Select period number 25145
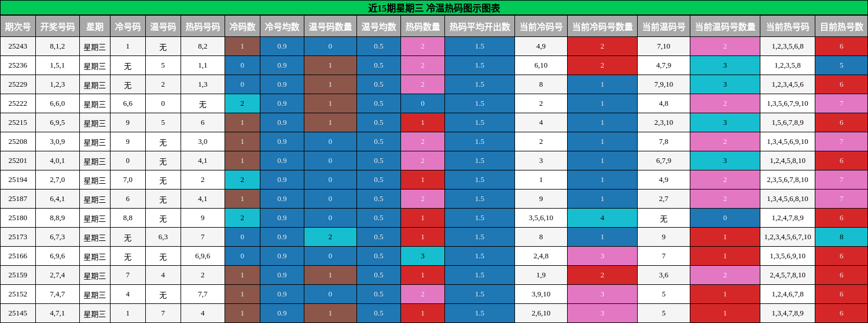Image resolution: width=868 pixels, height=323 pixels. pyautogui.click(x=17, y=313)
